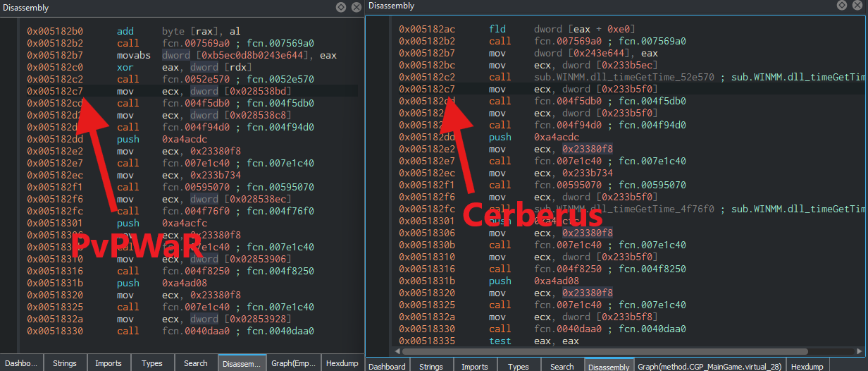Select address 0x005182b7 in left panel
The width and height of the screenshot is (868, 371).
pyautogui.click(x=55, y=55)
